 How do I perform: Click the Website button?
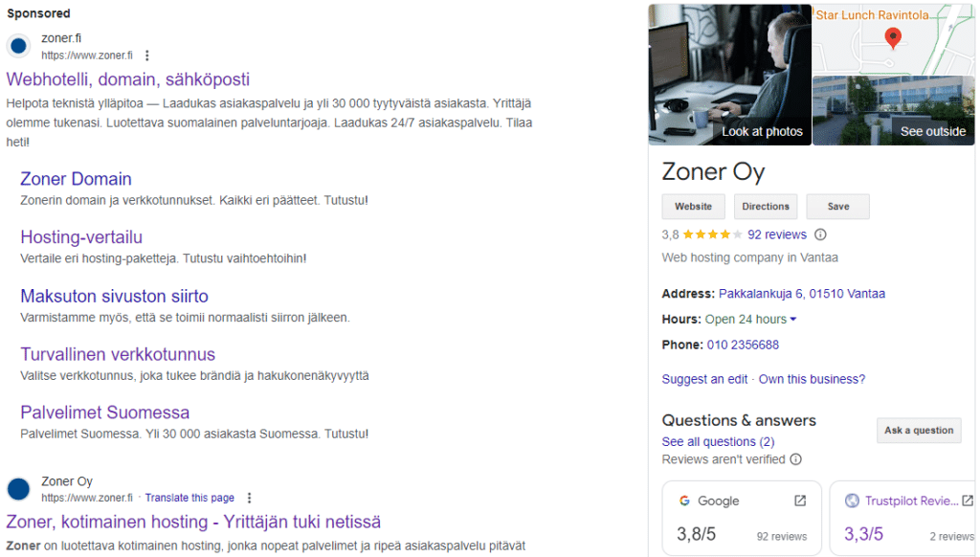coord(693,206)
